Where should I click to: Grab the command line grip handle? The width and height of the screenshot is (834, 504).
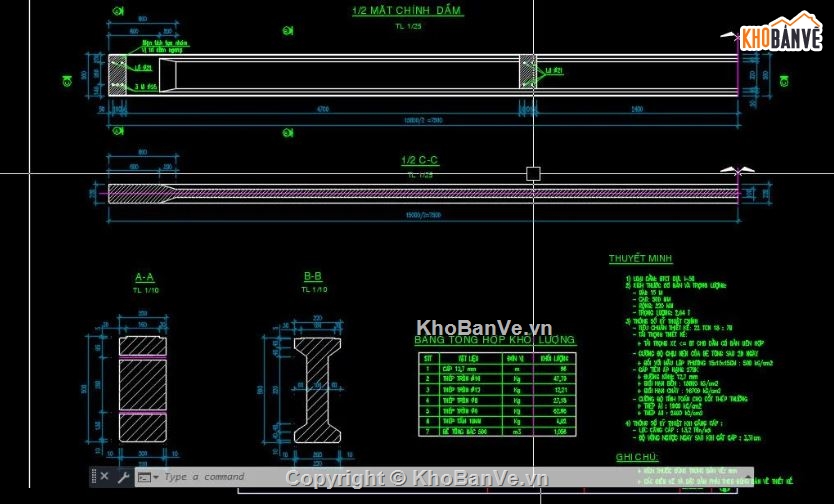[x=94, y=476]
